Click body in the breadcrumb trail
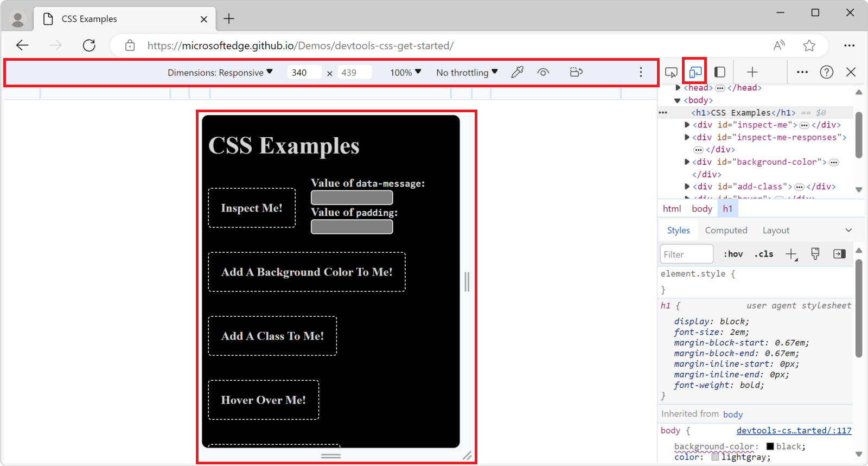The width and height of the screenshot is (868, 466). (x=702, y=209)
